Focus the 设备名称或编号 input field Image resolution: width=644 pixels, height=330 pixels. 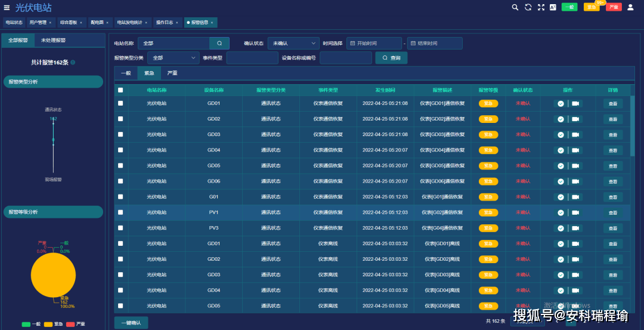[x=346, y=58]
